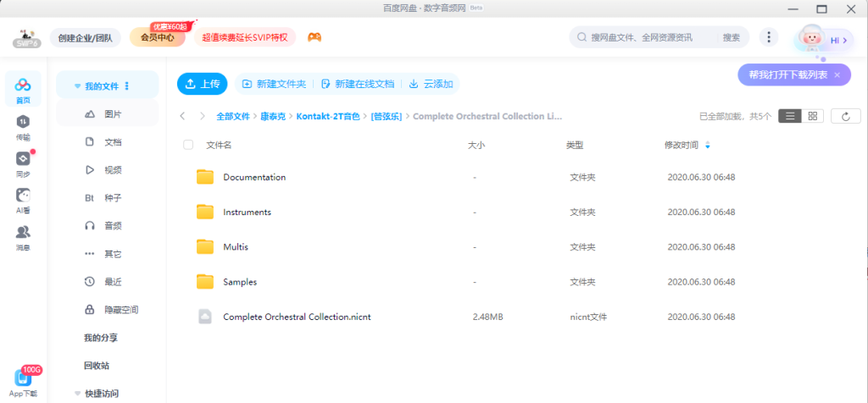Click the Documentation folder name
Viewport: 868px width, 403px height.
(254, 178)
